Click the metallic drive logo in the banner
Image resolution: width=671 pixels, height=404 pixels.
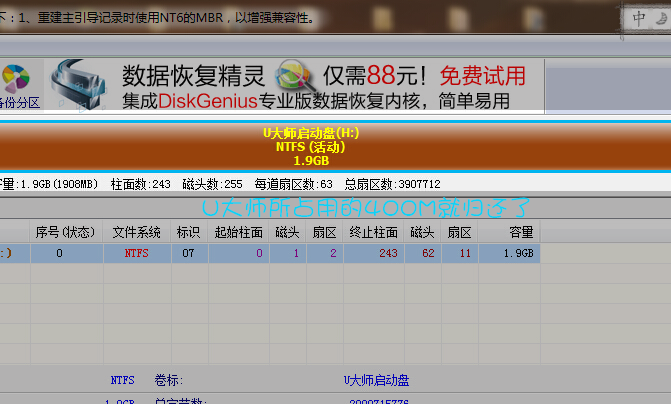pyautogui.click(x=78, y=85)
